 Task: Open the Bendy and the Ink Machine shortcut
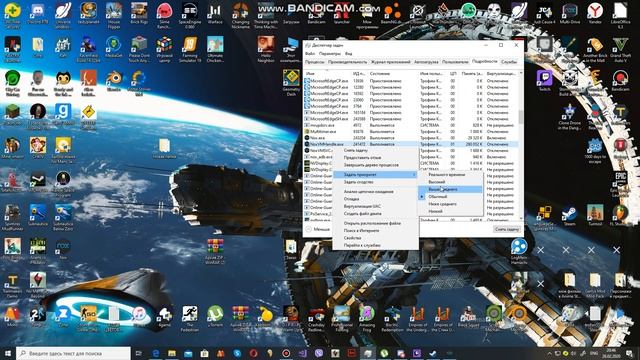coord(63,82)
